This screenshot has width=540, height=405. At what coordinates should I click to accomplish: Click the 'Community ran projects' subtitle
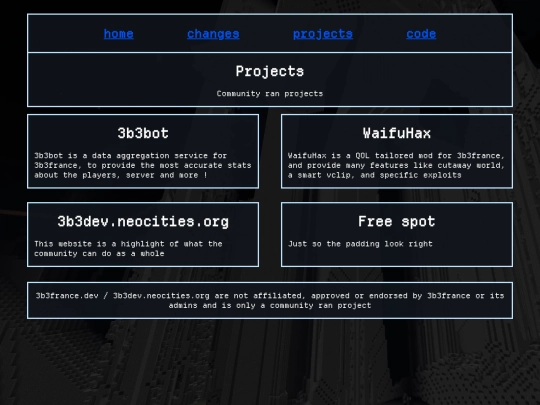(270, 94)
